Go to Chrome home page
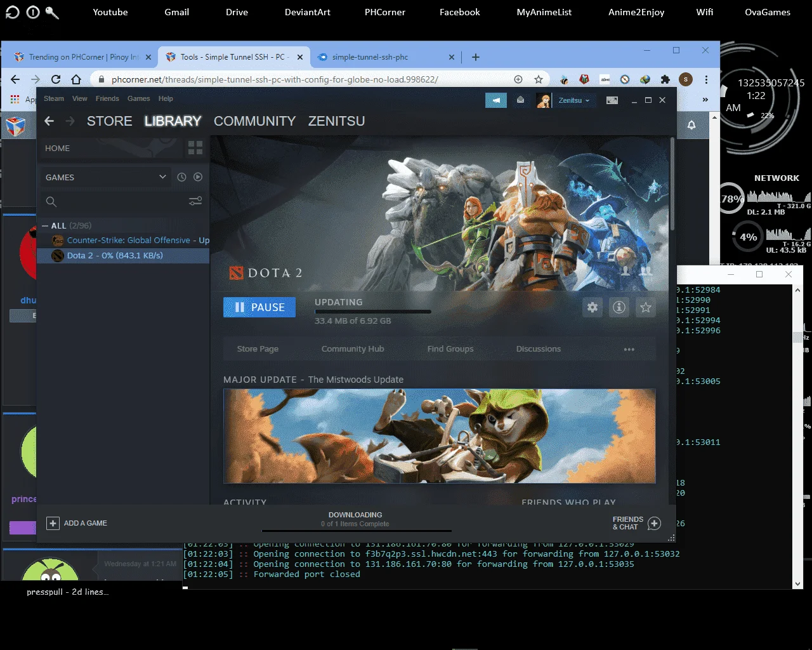 coord(76,79)
